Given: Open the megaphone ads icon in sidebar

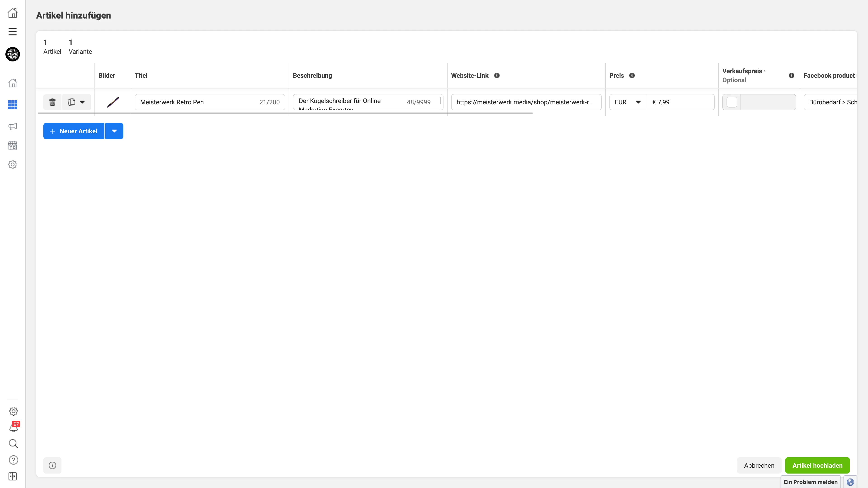Looking at the screenshot, I should pos(12,126).
